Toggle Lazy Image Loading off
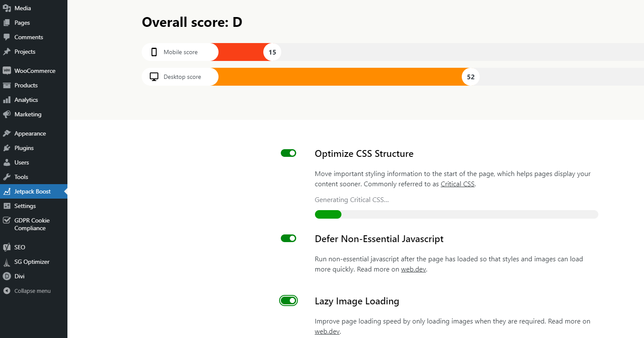Screen dimensions: 644x338 click(288, 300)
